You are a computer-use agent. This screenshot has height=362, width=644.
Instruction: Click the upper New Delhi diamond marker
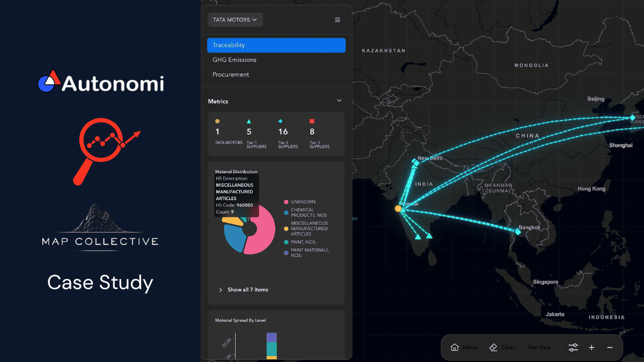click(x=414, y=161)
